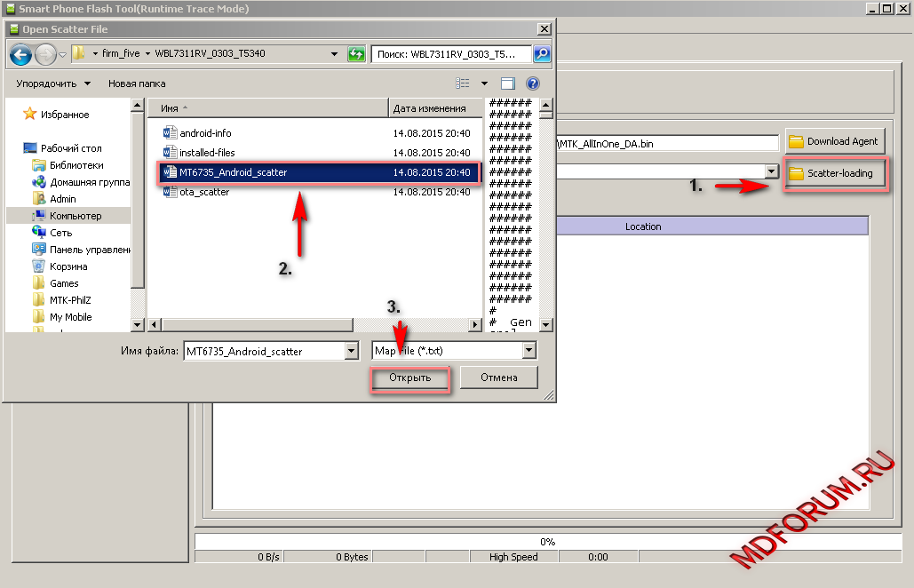The image size is (914, 588).
Task: Open the file name combo box dropdown
Action: click(x=351, y=351)
